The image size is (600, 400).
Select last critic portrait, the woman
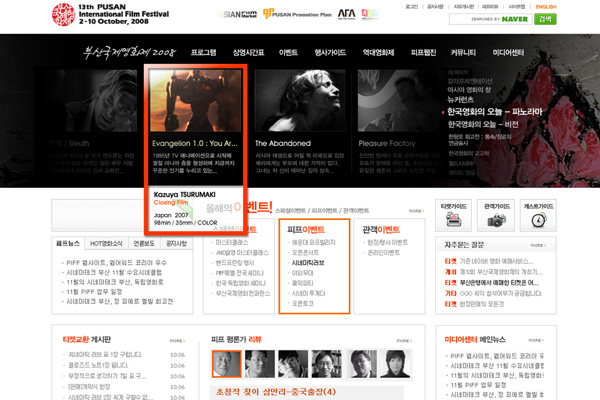[x=395, y=364]
